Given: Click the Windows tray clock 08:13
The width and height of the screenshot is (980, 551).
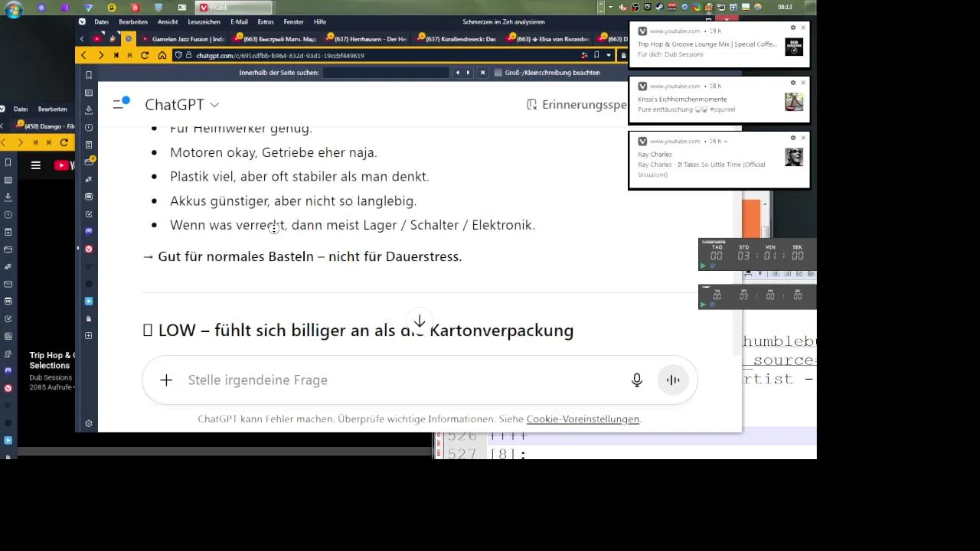Looking at the screenshot, I should tap(785, 7).
